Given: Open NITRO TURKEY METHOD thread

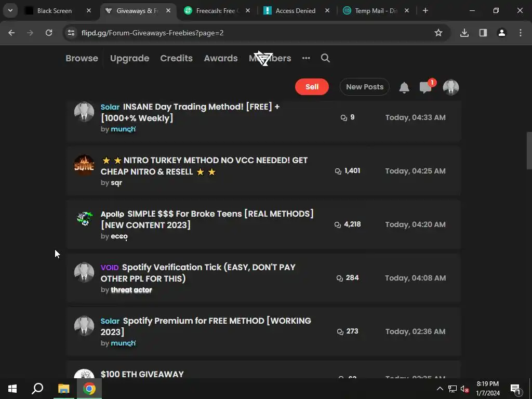Looking at the screenshot, I should pos(204,166).
